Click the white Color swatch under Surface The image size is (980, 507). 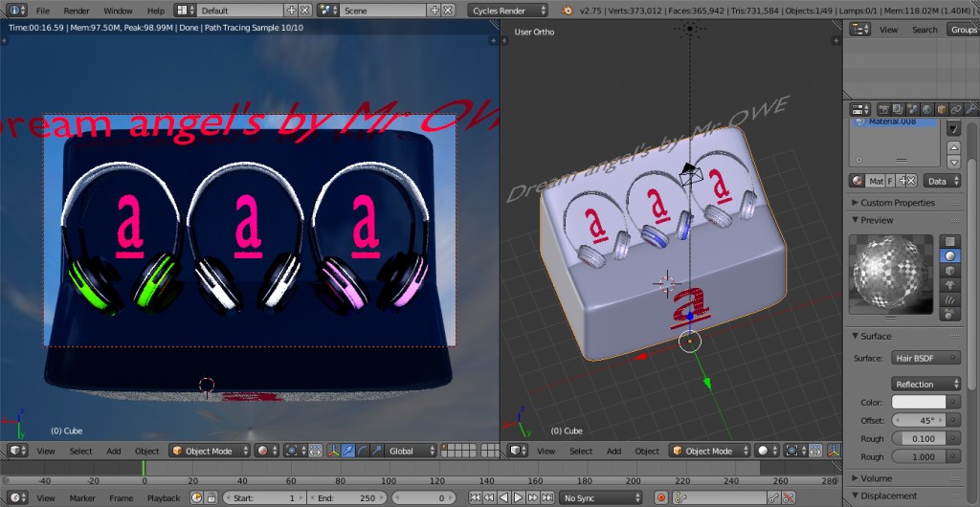[x=918, y=403]
